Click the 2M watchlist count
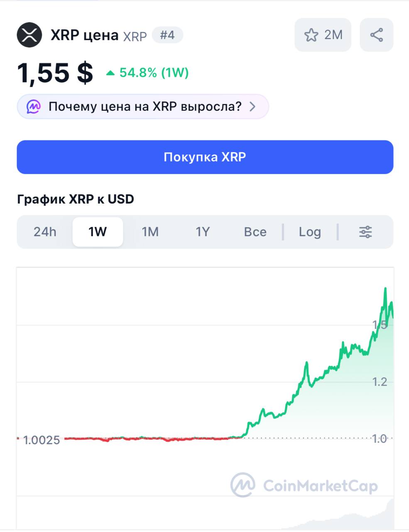This screenshot has width=409, height=532. coord(333,35)
